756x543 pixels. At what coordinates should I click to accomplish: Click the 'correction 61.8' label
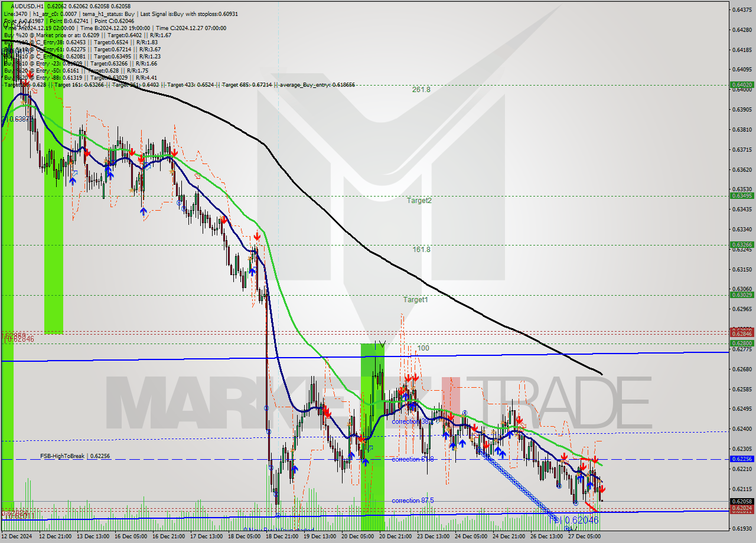pyautogui.click(x=413, y=459)
